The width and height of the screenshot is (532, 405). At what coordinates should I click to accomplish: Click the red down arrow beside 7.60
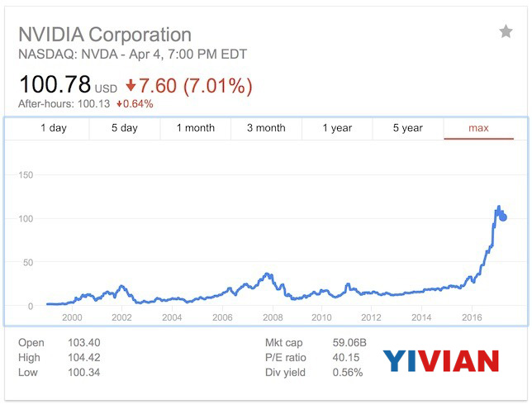131,85
